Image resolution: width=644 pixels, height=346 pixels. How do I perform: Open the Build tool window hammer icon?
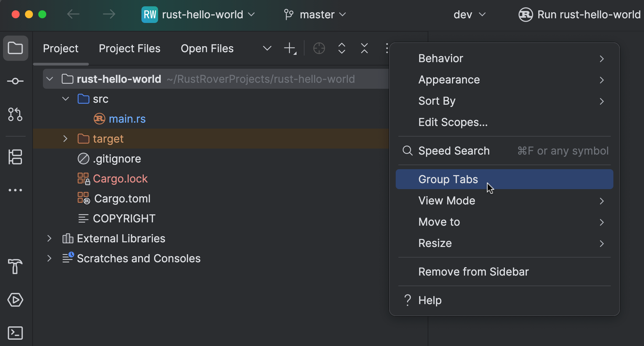point(15,267)
